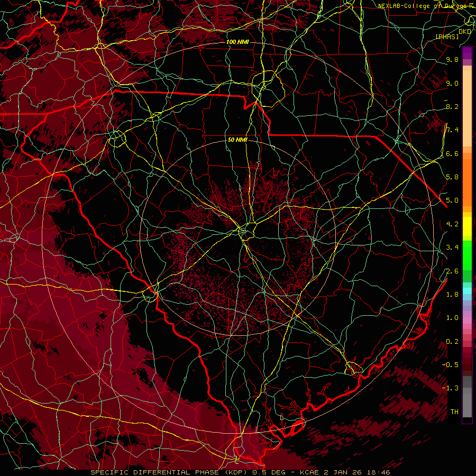Select the -1.3 value on the scale
Image resolution: width=476 pixels, height=476 pixels.
tap(450, 388)
